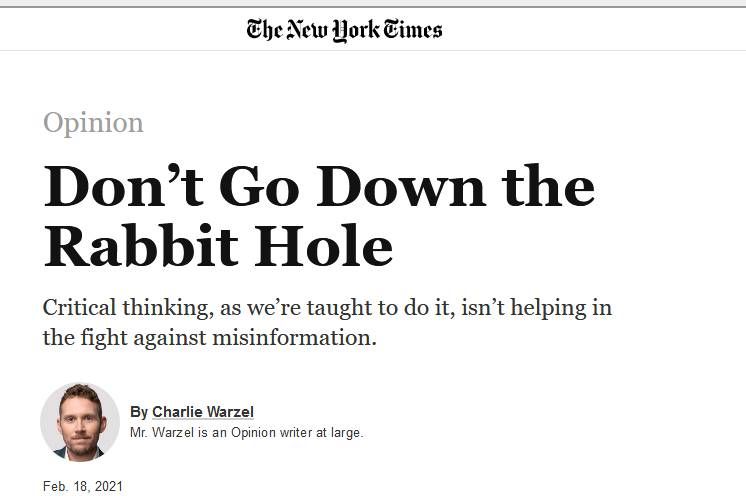Click "the fight against" in the subheading

click(x=125, y=338)
